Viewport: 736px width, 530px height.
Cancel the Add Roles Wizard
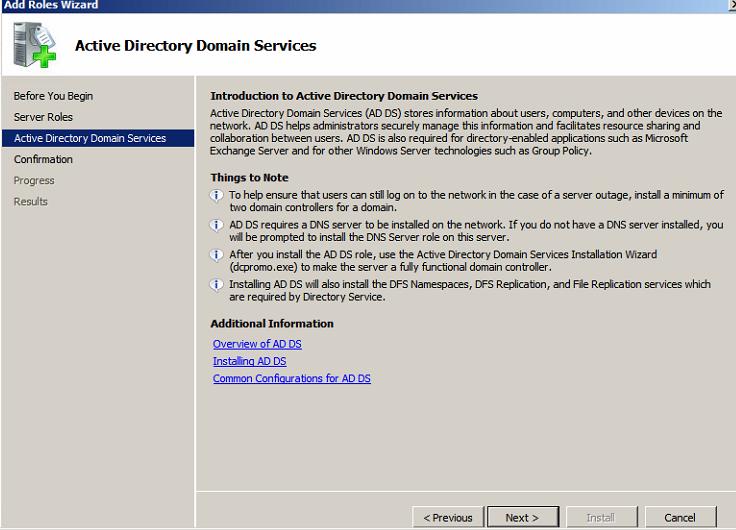680,517
